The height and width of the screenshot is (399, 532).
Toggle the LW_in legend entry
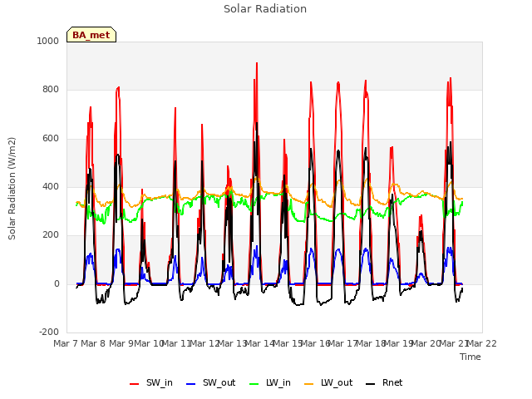(x=270, y=382)
